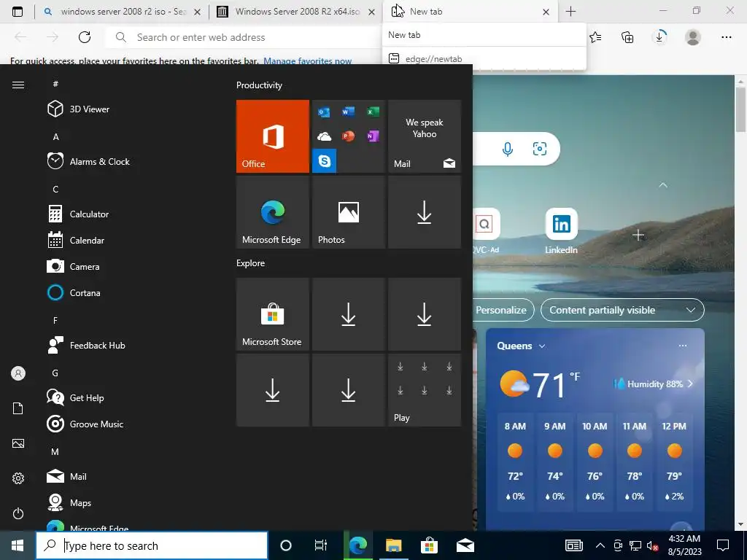
Task: Open Get Help app
Action: (75, 397)
